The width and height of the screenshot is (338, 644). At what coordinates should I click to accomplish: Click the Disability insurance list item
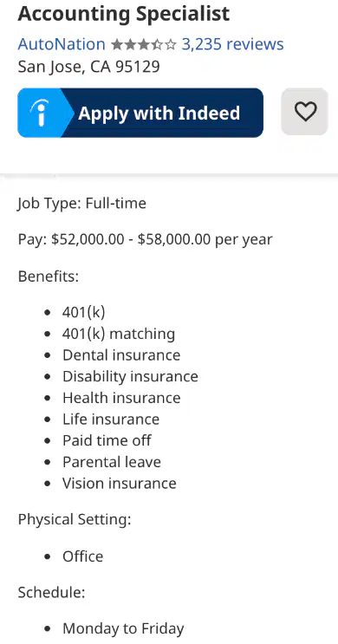pyautogui.click(x=130, y=376)
